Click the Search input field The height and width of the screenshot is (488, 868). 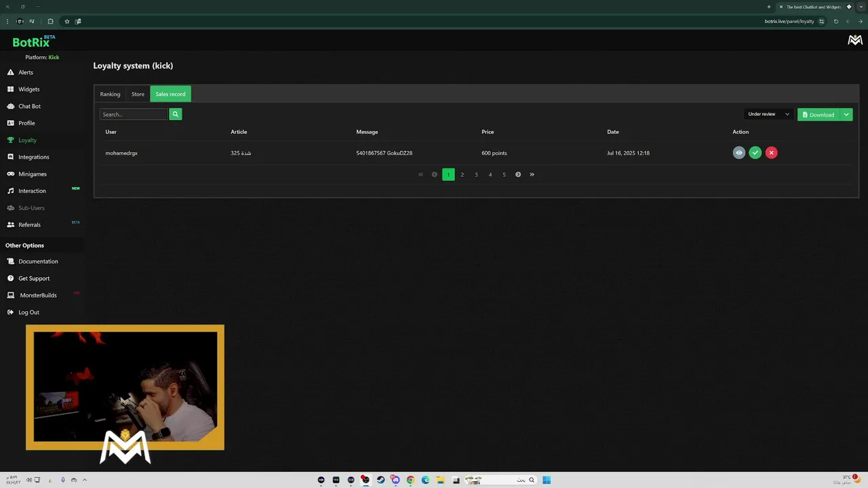[x=134, y=115]
